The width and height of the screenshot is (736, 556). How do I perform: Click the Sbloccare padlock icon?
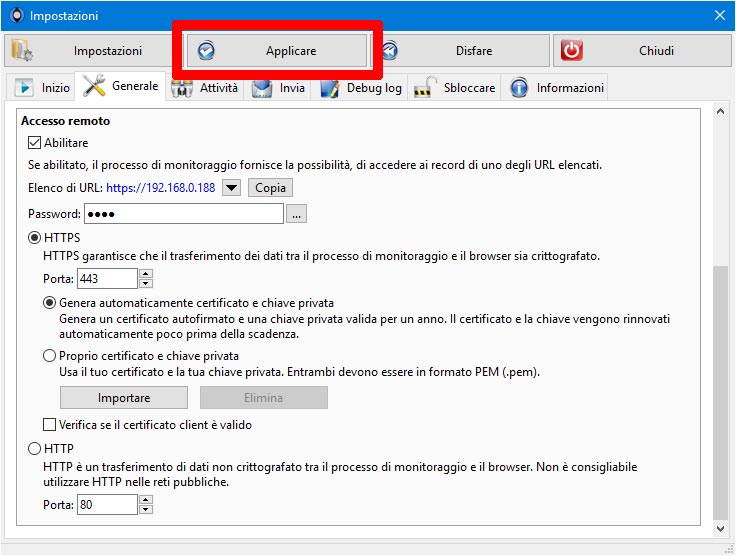(x=425, y=88)
